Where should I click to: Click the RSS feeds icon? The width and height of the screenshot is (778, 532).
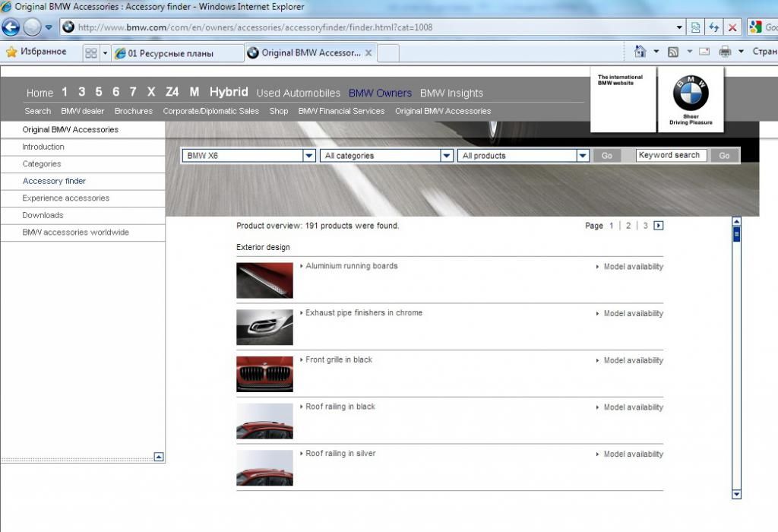673,52
